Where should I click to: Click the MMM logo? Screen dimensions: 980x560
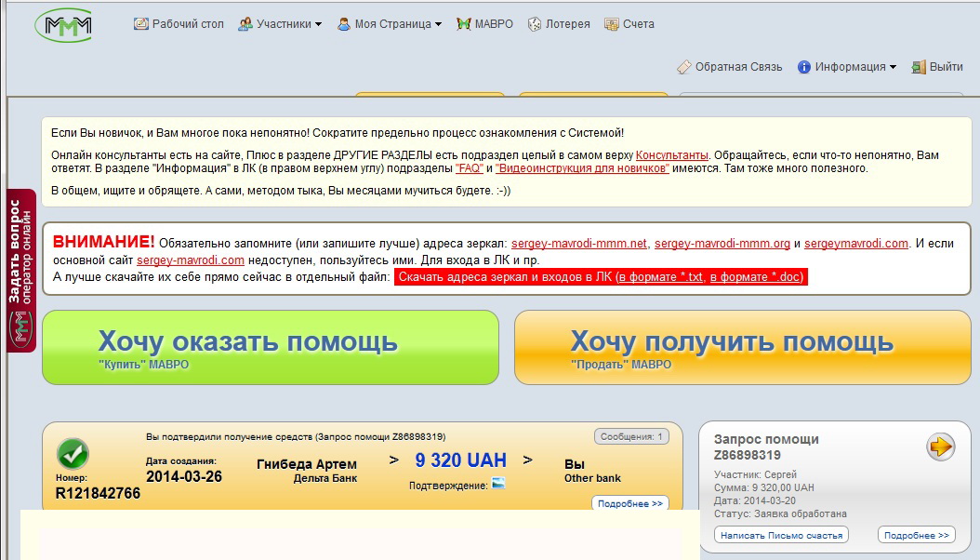64,26
